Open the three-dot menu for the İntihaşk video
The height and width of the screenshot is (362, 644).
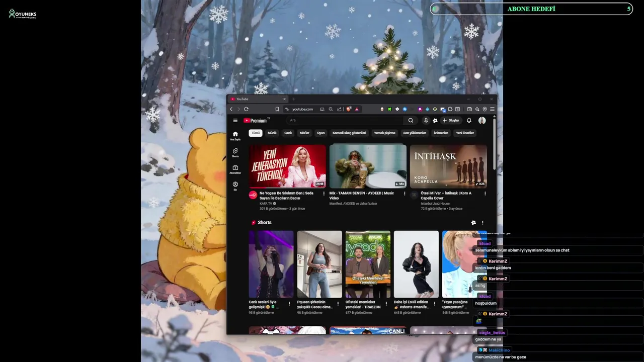(x=485, y=194)
